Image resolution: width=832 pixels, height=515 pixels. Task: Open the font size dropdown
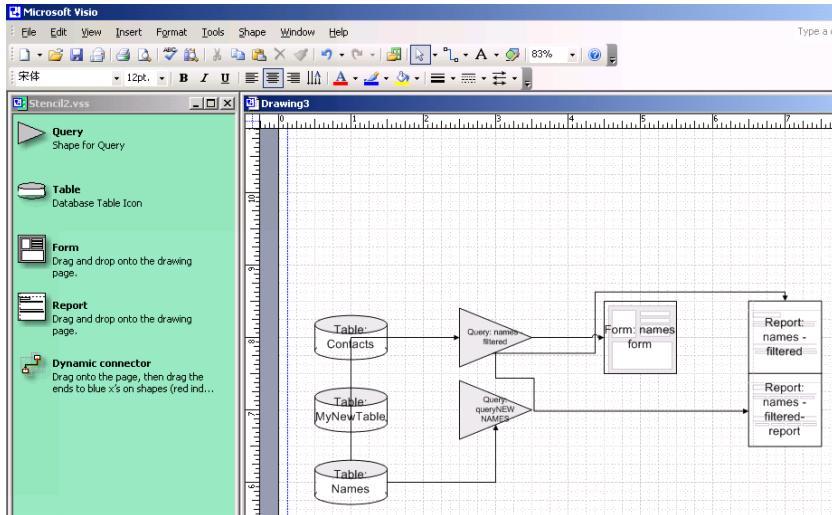pos(162,78)
